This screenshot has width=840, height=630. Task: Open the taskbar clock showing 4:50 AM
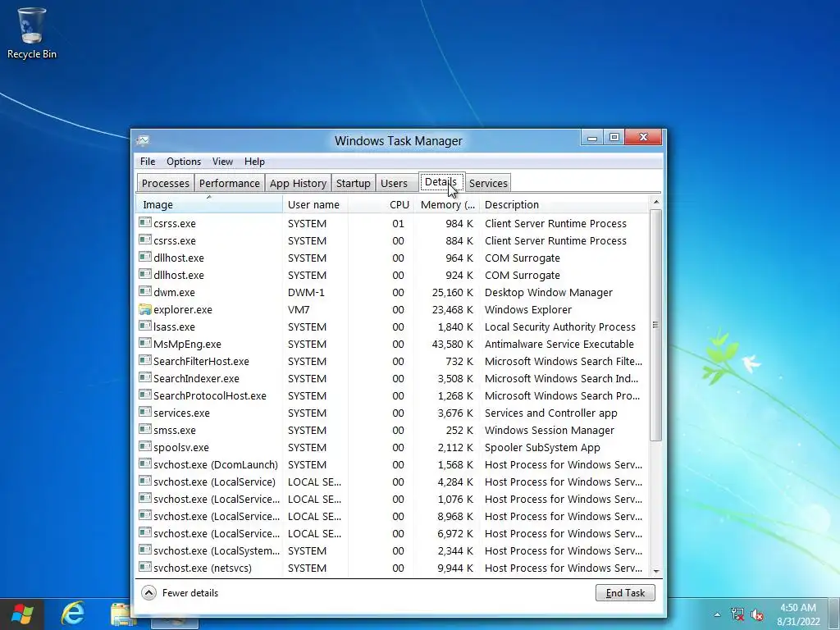point(798,614)
